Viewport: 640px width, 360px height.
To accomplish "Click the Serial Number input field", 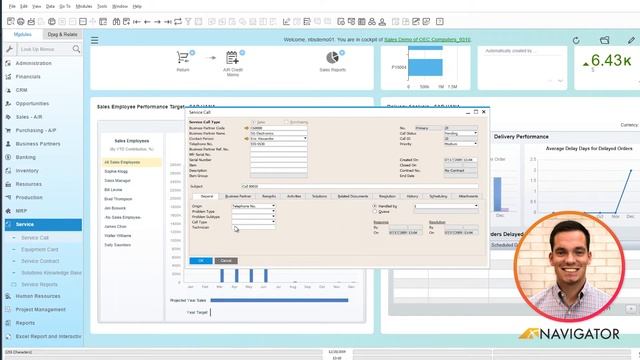I will click(x=278, y=160).
